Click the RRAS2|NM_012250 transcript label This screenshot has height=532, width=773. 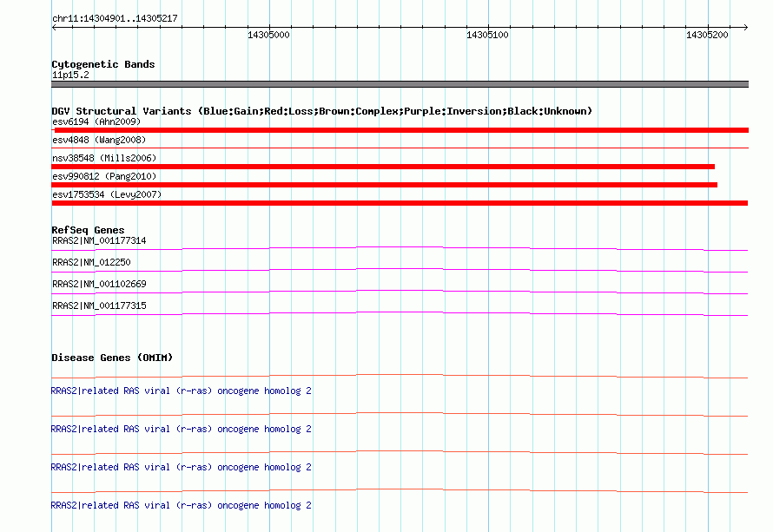click(x=91, y=263)
